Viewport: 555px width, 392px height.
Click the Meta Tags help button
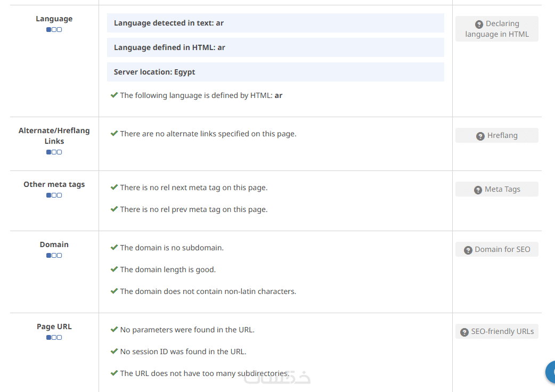pos(496,189)
